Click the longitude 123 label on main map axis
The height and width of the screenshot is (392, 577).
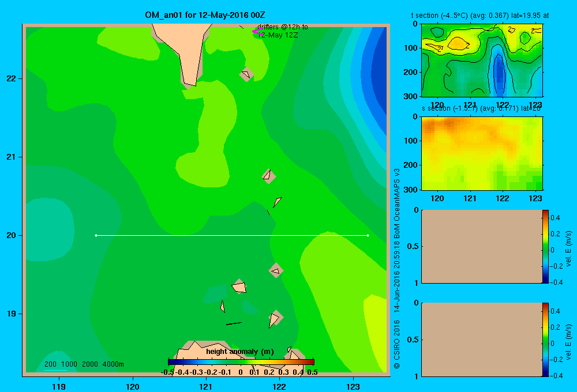click(353, 386)
